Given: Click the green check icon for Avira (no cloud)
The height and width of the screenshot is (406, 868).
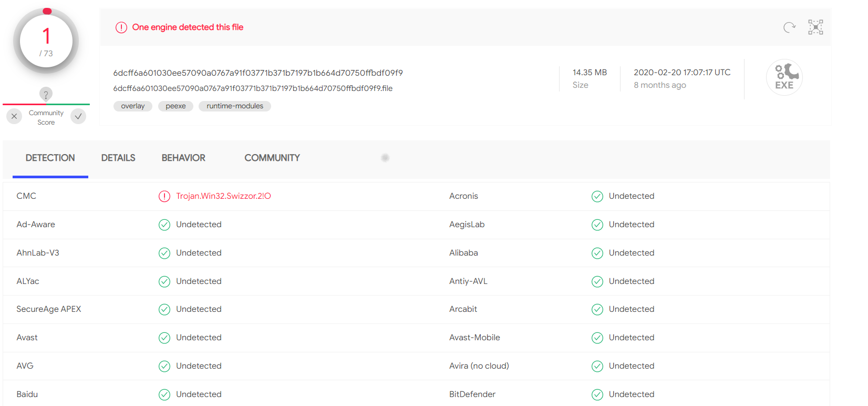Looking at the screenshot, I should [x=597, y=366].
